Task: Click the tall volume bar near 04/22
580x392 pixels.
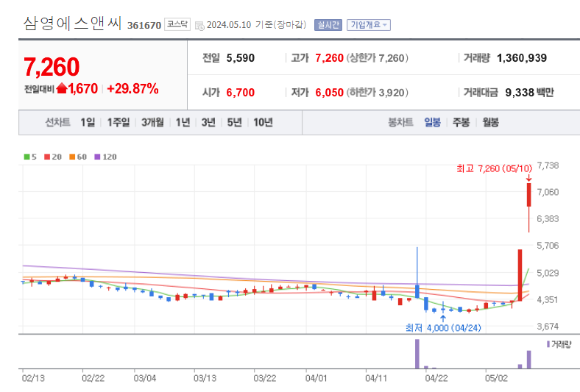Action: (x=417, y=354)
